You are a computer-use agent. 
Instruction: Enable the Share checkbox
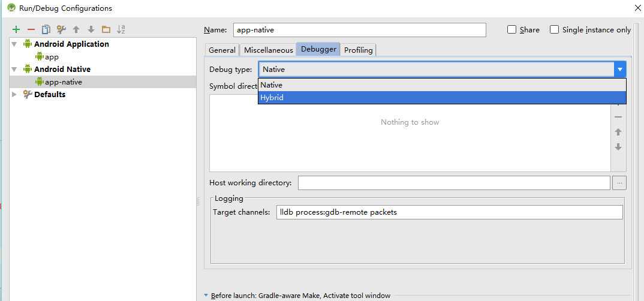pyautogui.click(x=511, y=29)
